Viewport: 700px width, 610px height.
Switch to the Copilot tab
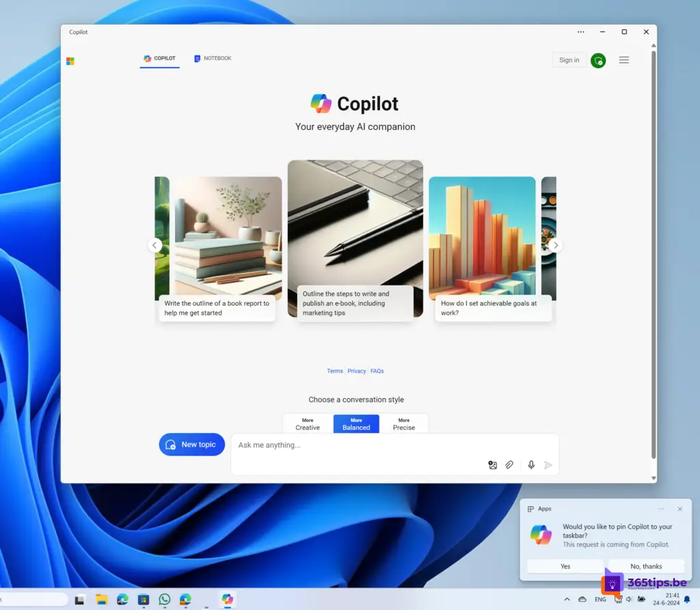tap(159, 59)
